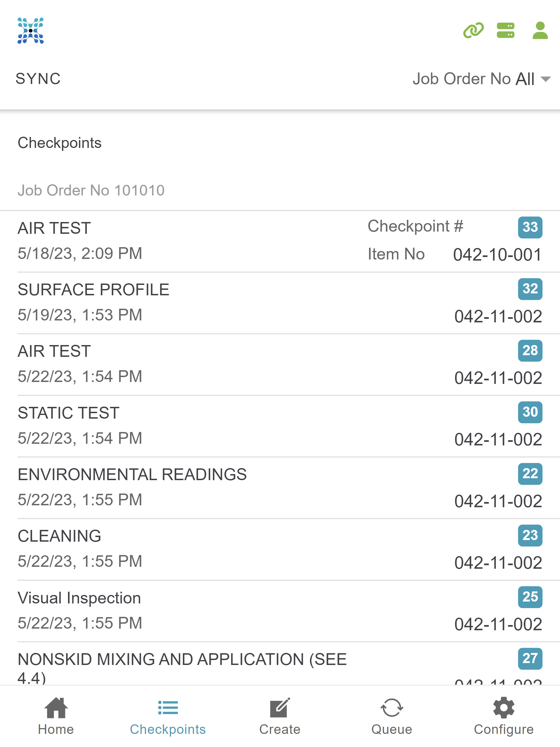
Task: Select the Checkpoints list tab
Action: (x=168, y=716)
